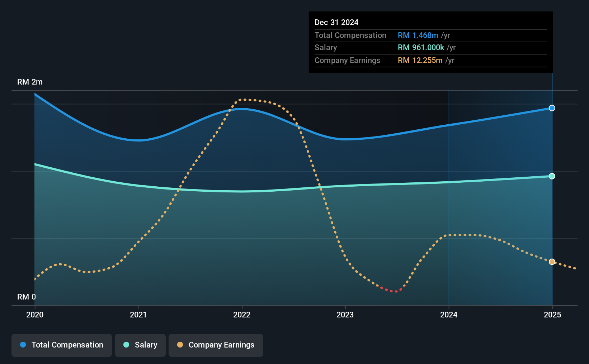Click the Total Compensation label in the tooltip
Screen dimensions: 589x364
350,35
